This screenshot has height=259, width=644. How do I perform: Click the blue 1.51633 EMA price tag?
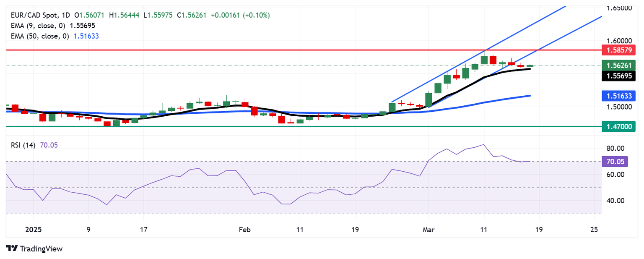pos(618,96)
